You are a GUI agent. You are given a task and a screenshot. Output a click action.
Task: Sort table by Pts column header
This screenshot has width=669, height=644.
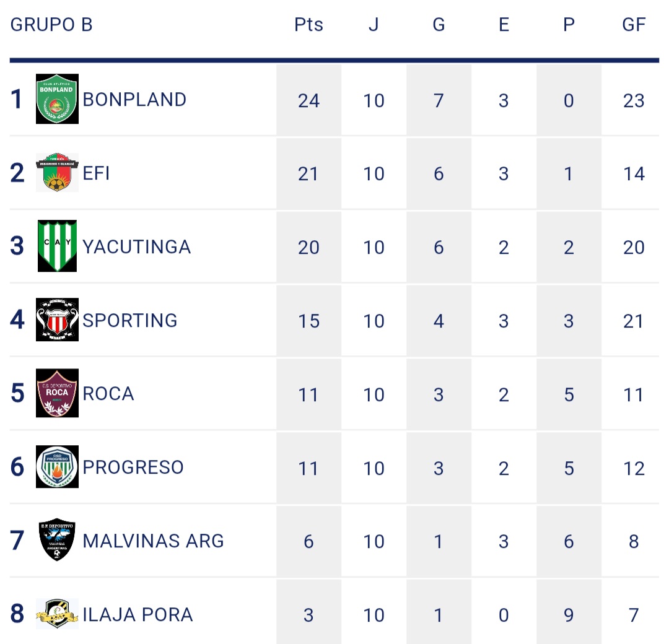(308, 25)
